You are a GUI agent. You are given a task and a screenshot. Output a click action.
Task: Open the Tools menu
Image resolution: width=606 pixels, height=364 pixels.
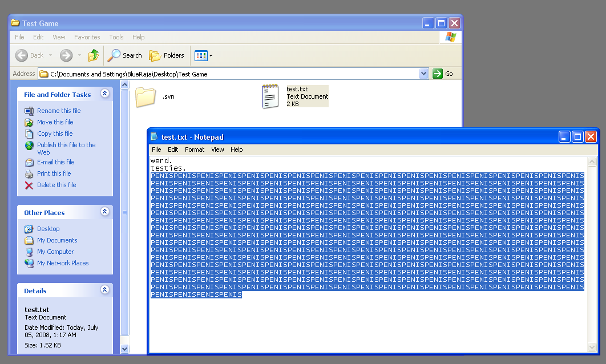click(x=116, y=37)
